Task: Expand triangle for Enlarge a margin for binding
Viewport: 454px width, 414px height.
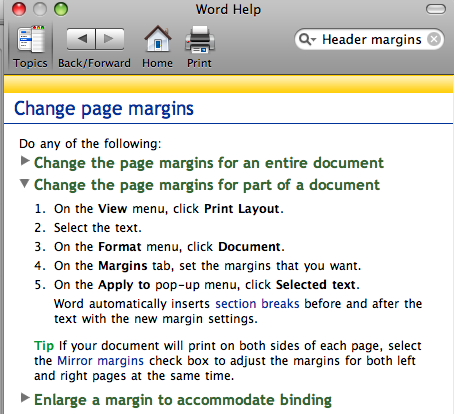Action: click(25, 397)
